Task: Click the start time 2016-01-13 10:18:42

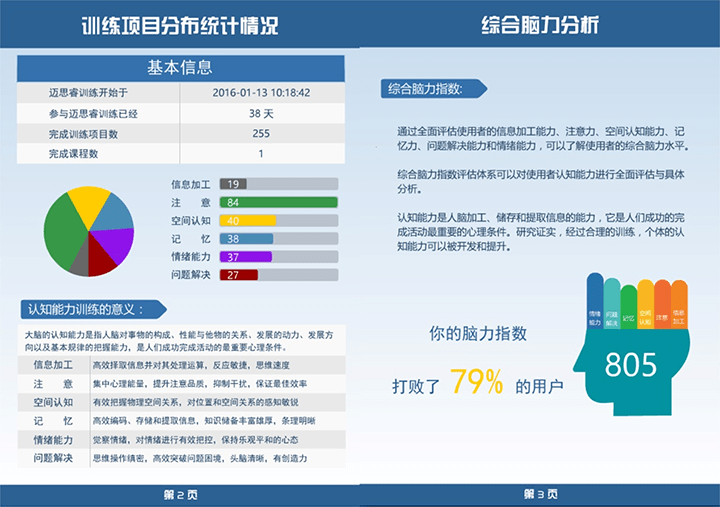Action: [x=261, y=92]
